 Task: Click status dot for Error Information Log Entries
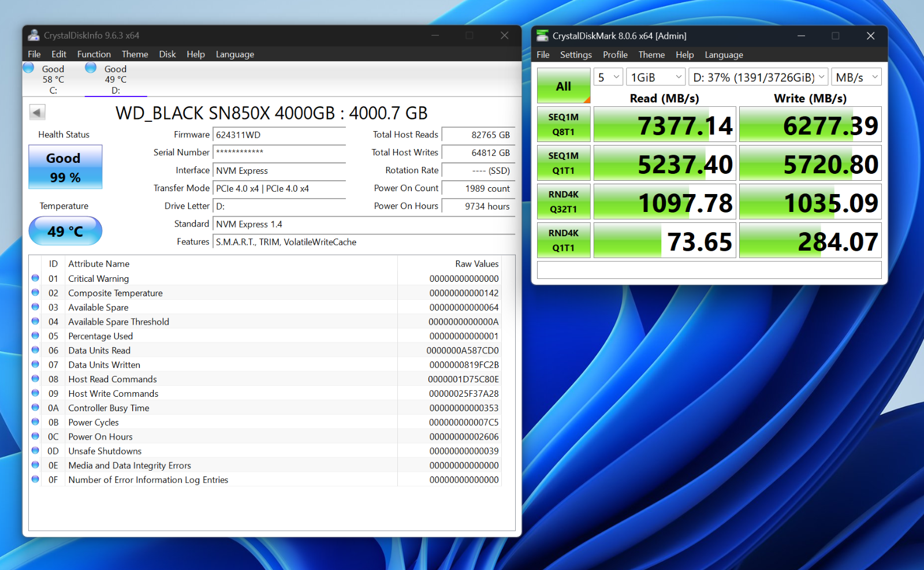pos(35,479)
